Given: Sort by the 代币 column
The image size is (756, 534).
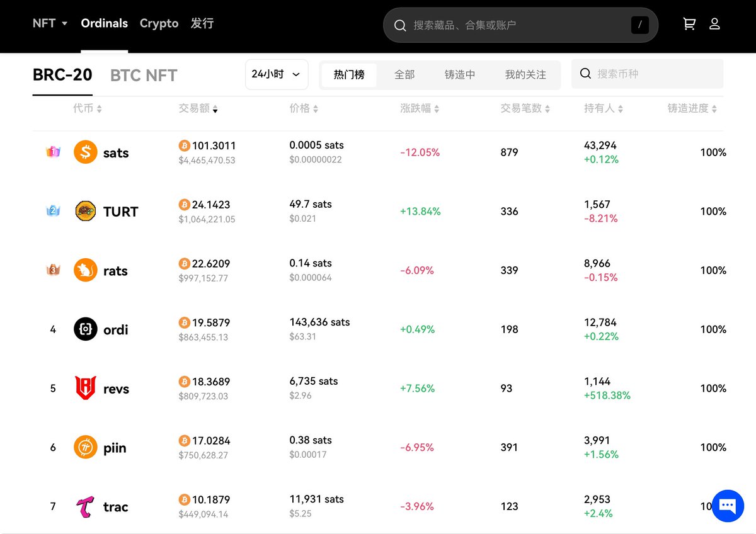Looking at the screenshot, I should [87, 108].
